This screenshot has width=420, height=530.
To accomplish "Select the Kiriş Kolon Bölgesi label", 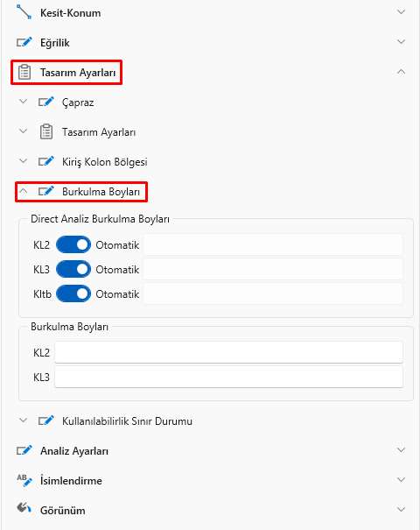I will 105,162.
